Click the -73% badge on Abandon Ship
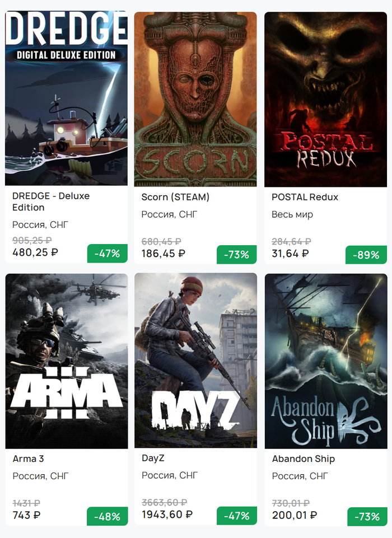The width and height of the screenshot is (392, 538). (366, 516)
